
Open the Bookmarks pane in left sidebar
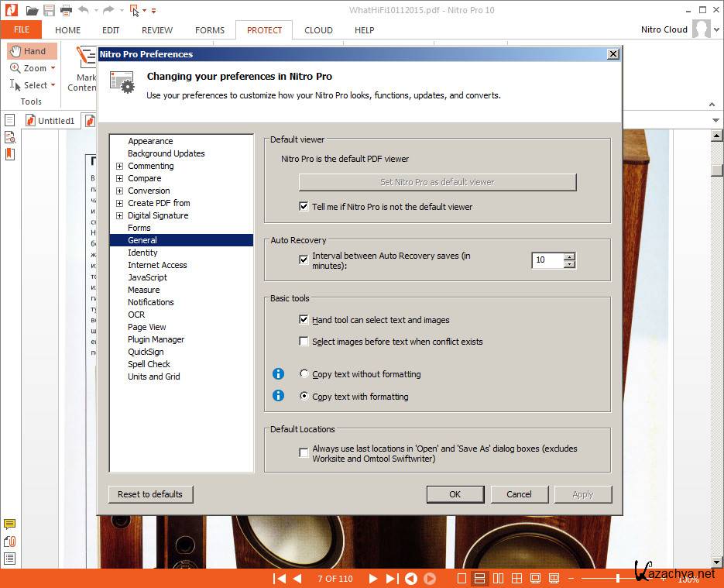pyautogui.click(x=10, y=154)
